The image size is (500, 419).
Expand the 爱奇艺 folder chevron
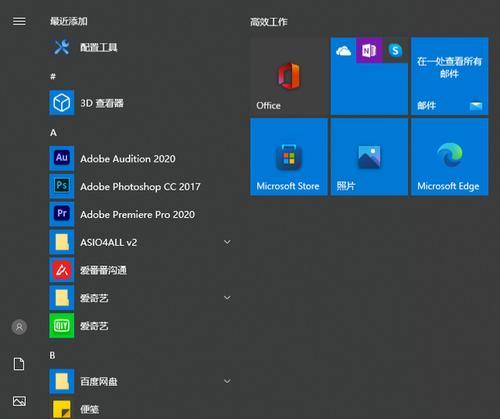tap(227, 298)
